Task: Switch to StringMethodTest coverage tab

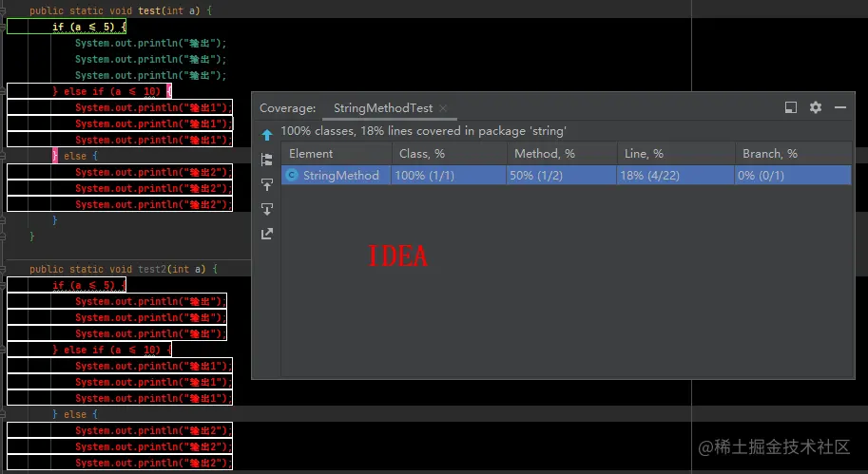Action: tap(383, 108)
